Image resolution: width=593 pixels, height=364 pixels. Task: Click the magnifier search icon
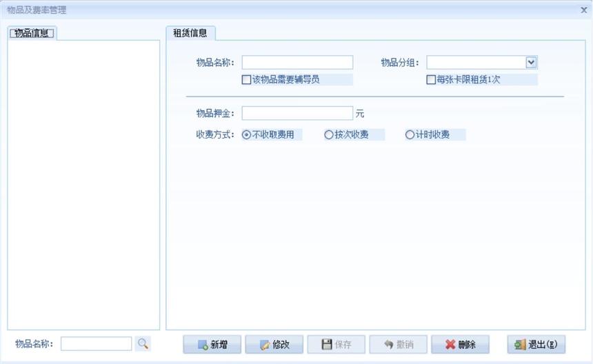[x=143, y=343]
